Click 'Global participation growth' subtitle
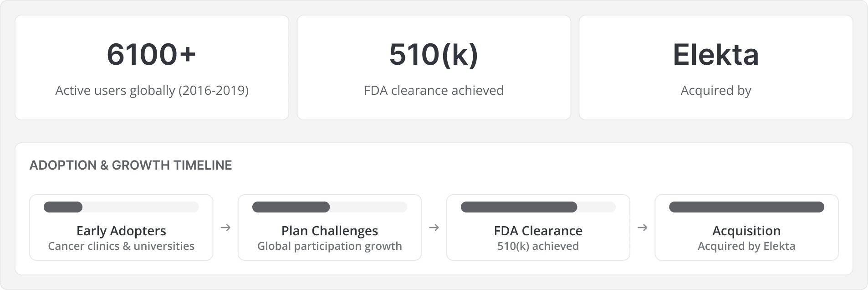 [330, 246]
